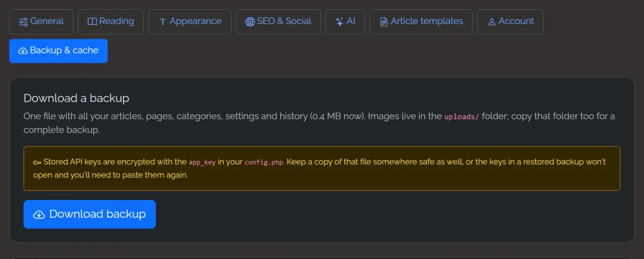The height and width of the screenshot is (259, 644).
Task: Switch to the Reading tab
Action: (111, 21)
